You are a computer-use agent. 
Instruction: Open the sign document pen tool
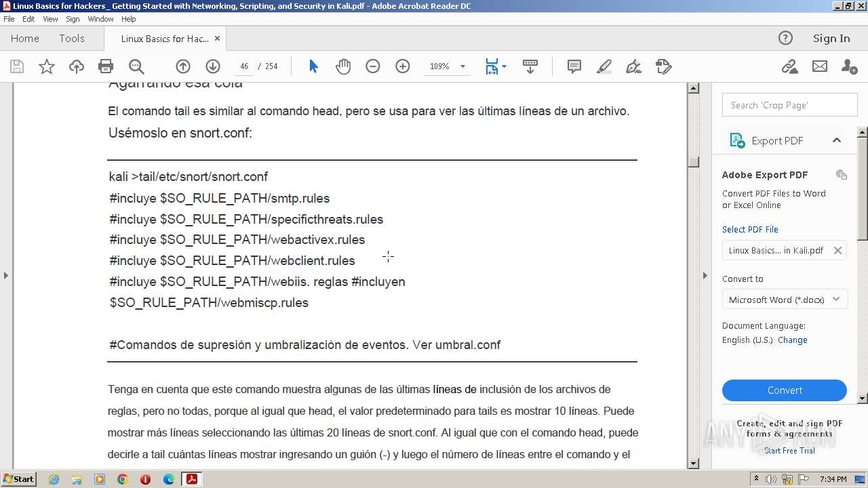(633, 66)
